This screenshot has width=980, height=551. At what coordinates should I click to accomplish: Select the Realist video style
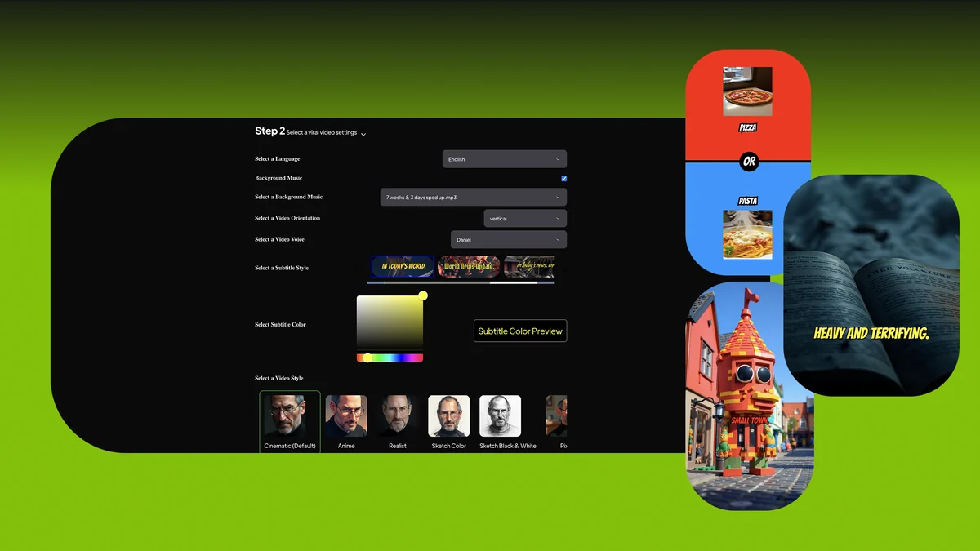(x=398, y=421)
